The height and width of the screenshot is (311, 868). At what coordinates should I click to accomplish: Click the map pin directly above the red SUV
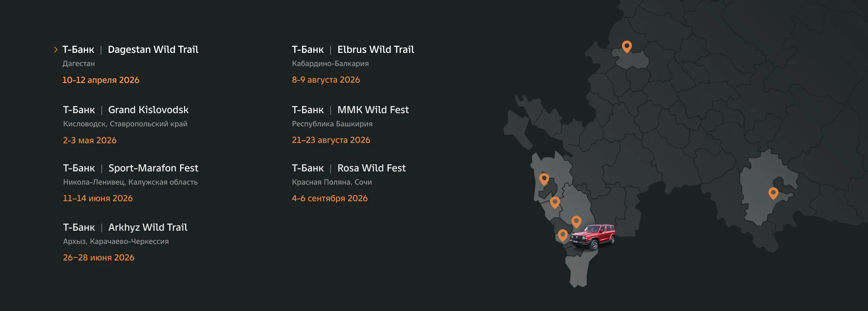tap(576, 221)
